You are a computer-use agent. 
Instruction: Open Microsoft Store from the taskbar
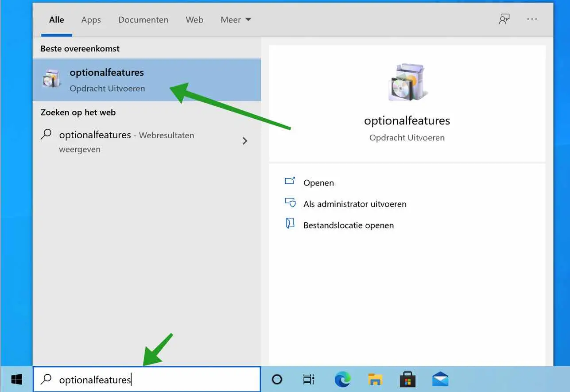pos(407,380)
